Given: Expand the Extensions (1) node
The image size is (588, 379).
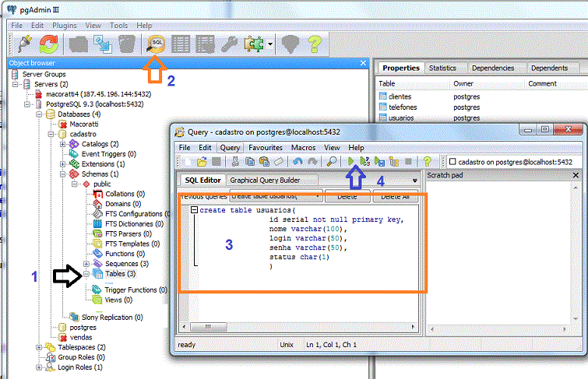Looking at the screenshot, I should 62,164.
